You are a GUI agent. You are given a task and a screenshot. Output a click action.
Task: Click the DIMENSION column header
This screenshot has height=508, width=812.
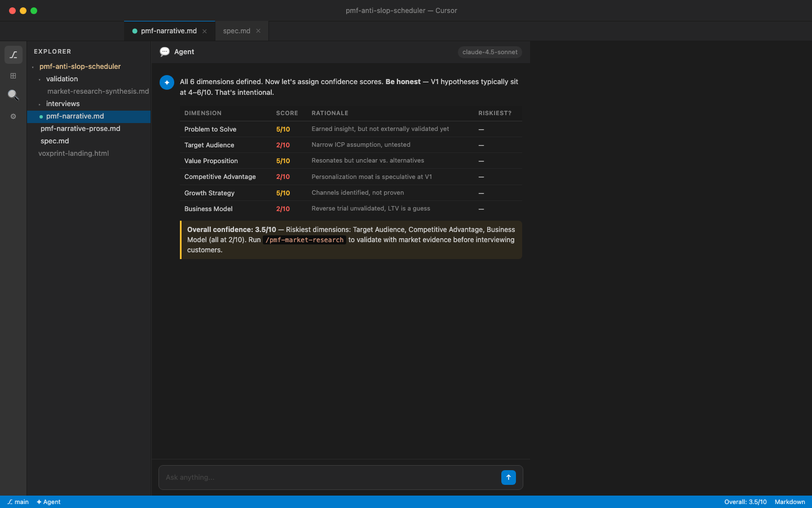pyautogui.click(x=203, y=113)
